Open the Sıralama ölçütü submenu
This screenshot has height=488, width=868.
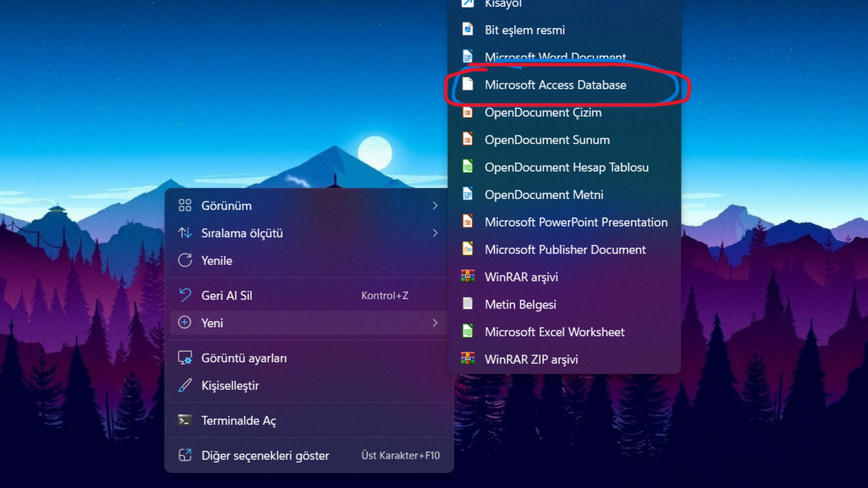point(308,233)
